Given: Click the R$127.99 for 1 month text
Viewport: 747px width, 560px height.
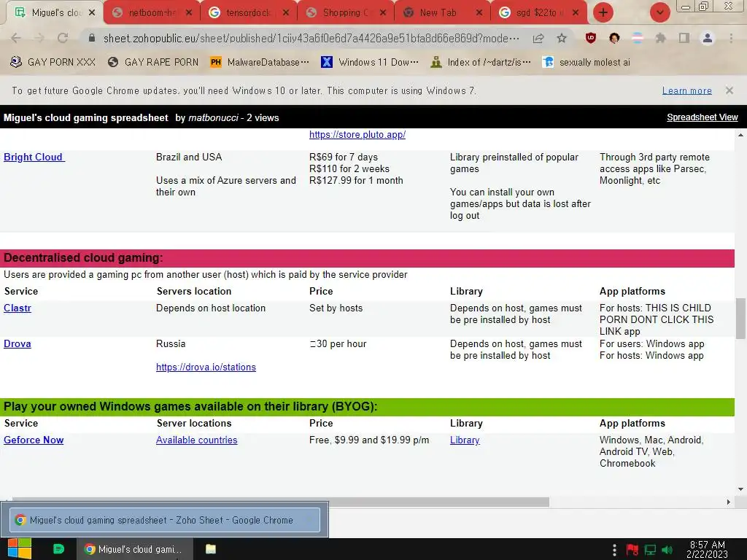Looking at the screenshot, I should [356, 181].
